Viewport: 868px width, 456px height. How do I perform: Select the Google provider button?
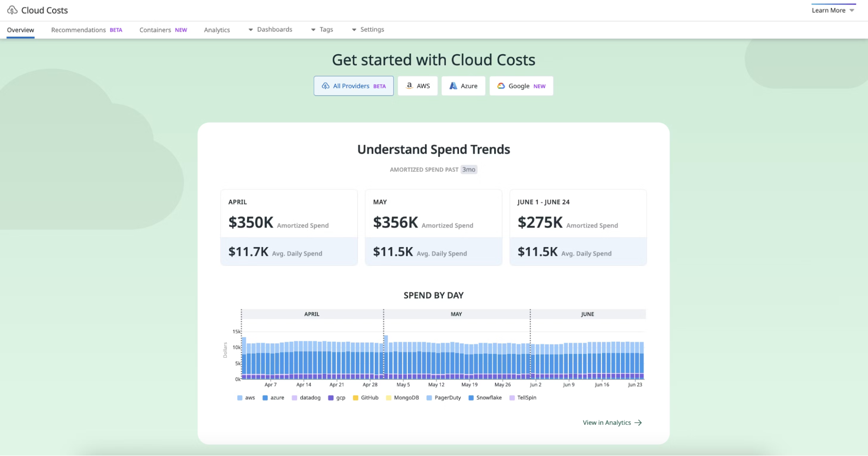(x=521, y=86)
